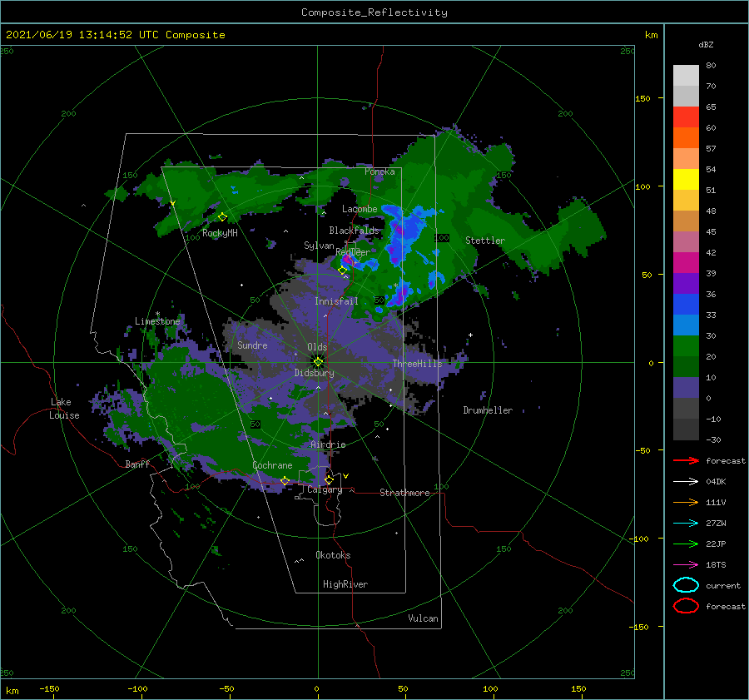Click the Airdrie city label
The width and height of the screenshot is (749, 700).
point(328,444)
